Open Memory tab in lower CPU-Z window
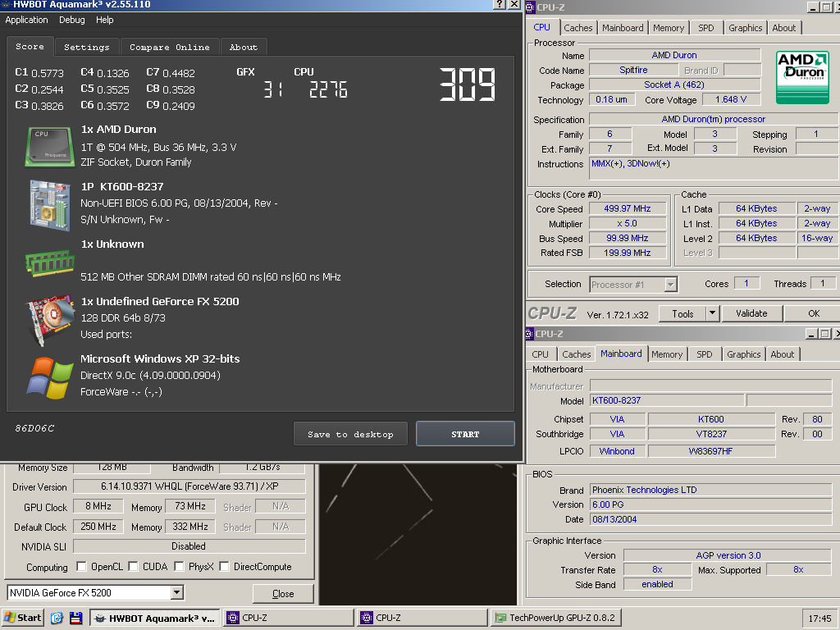840x630 pixels. coord(667,354)
